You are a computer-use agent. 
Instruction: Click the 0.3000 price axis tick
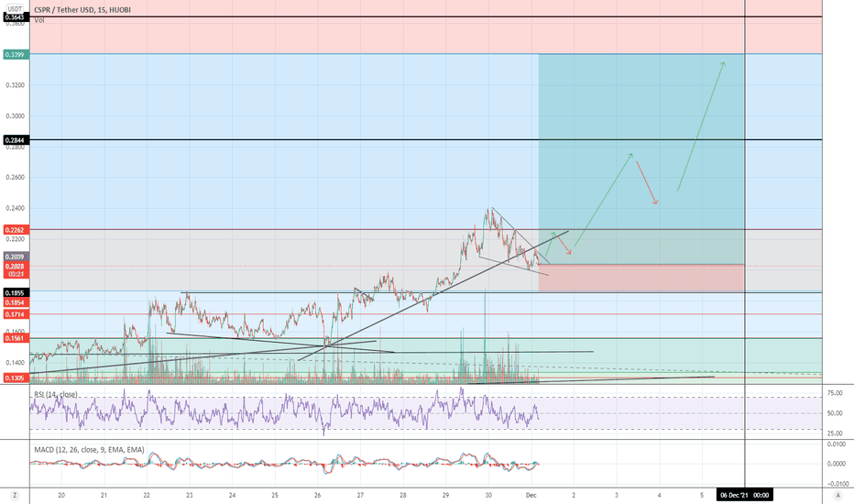click(x=16, y=116)
